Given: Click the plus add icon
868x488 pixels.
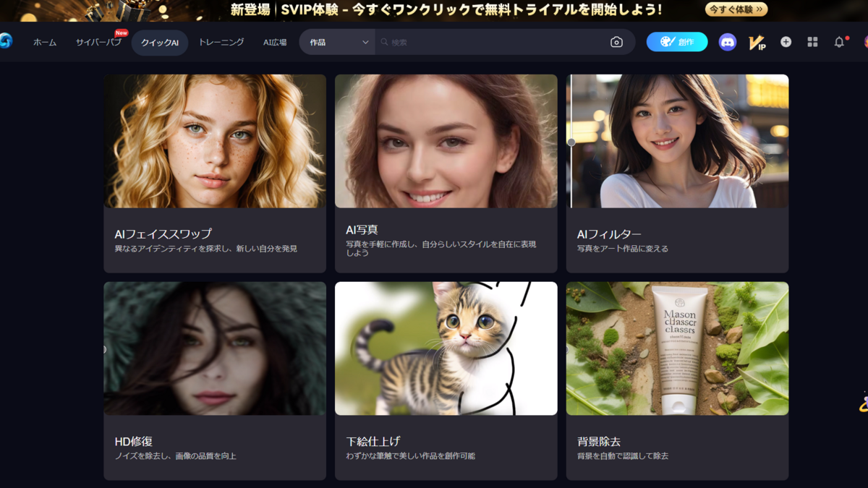Looking at the screenshot, I should coord(786,42).
